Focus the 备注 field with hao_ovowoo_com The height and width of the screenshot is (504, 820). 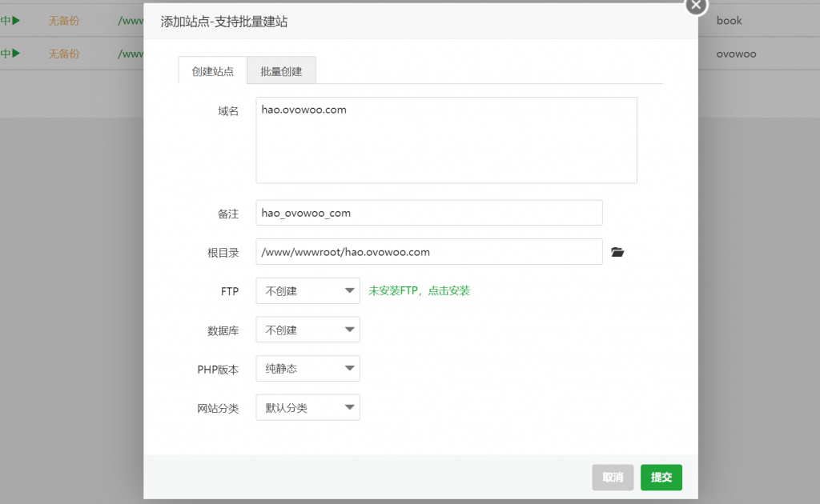point(428,214)
